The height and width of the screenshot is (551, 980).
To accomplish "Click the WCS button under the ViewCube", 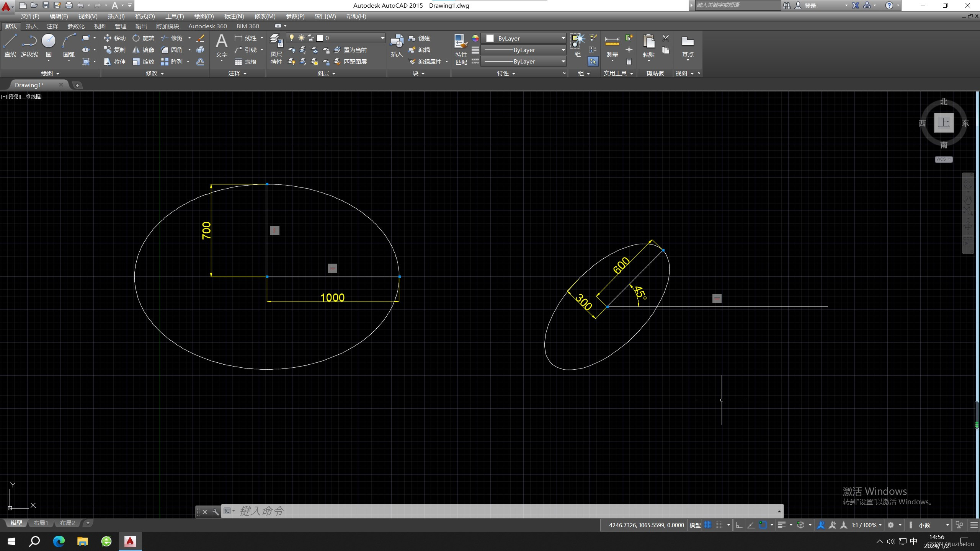I will [943, 159].
